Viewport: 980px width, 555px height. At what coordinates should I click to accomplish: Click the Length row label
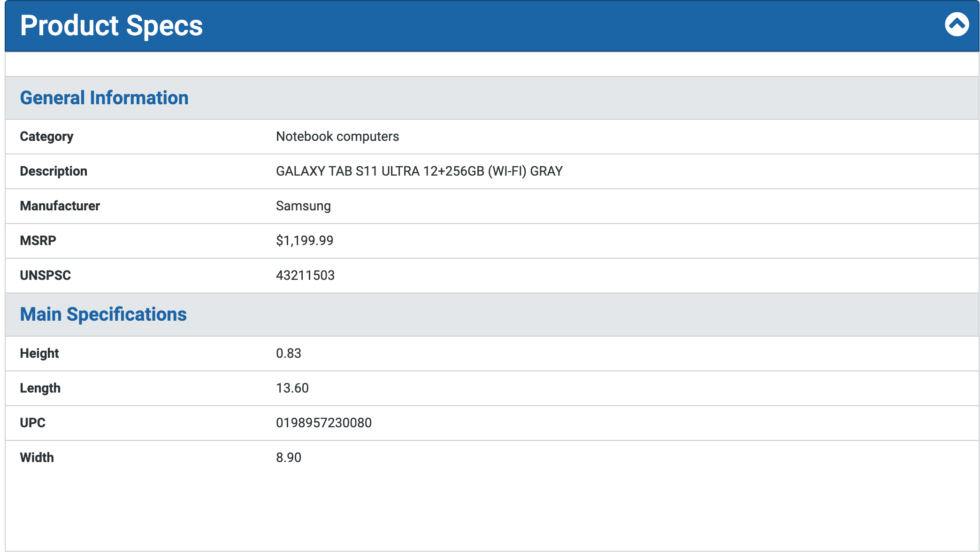pyautogui.click(x=40, y=388)
